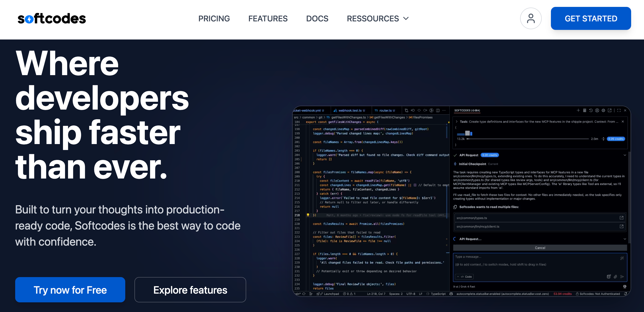Click the Cancel button in chat panel
This screenshot has height=312, width=644.
tap(540, 247)
